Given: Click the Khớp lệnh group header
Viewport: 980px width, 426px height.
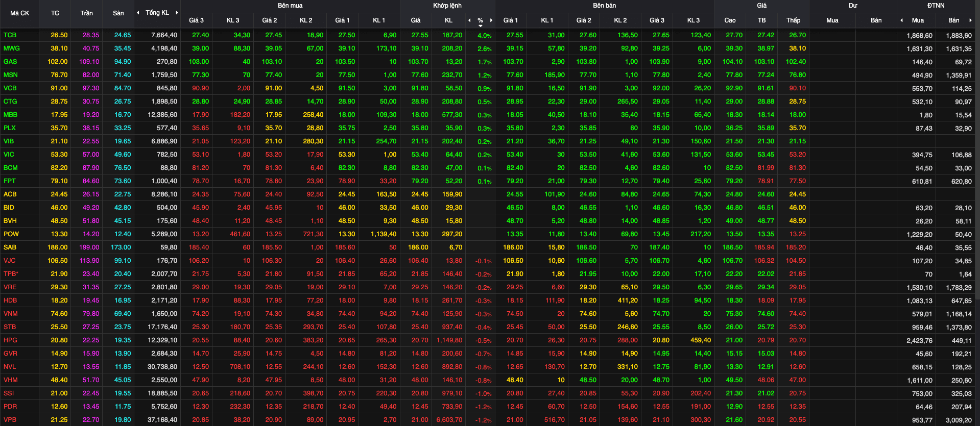Looking at the screenshot, I should tap(447, 6).
